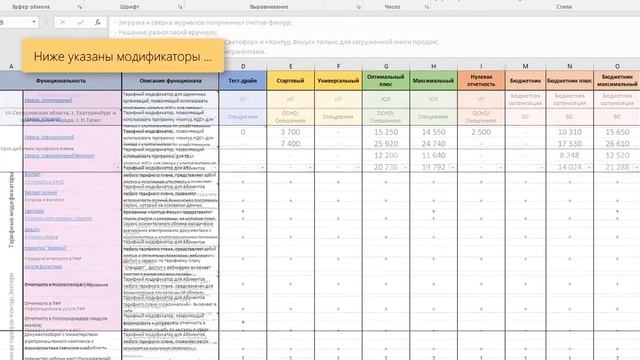Open the filter dropdown in the Бюджетник максимальный column

(636, 167)
